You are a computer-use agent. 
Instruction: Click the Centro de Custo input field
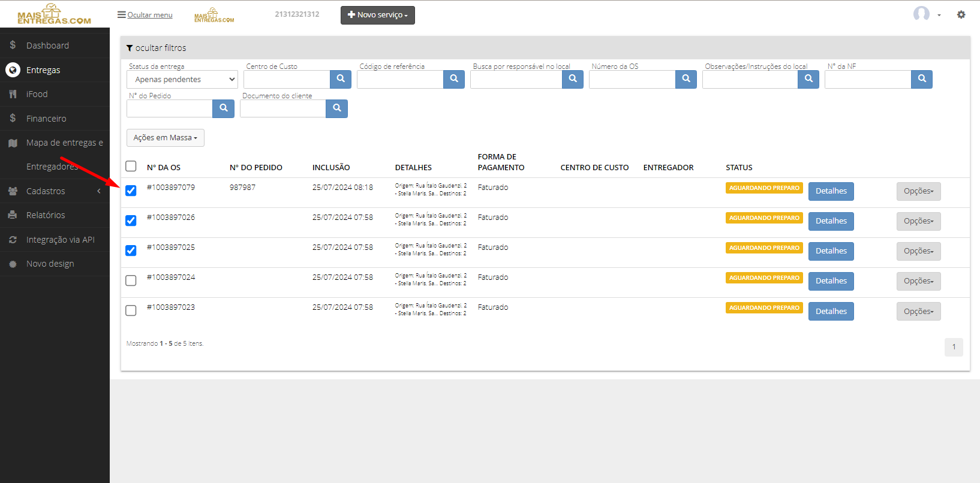pos(287,79)
